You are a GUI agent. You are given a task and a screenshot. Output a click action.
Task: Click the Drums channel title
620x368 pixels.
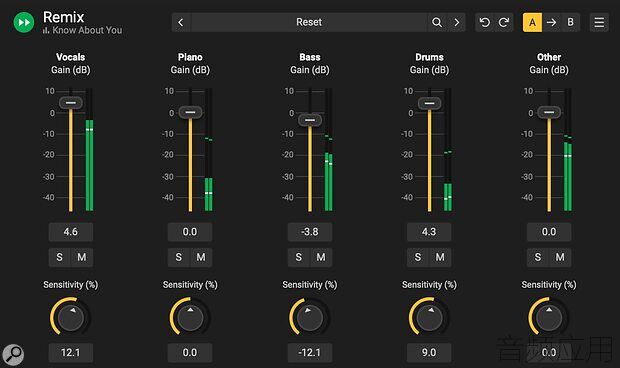tap(429, 57)
